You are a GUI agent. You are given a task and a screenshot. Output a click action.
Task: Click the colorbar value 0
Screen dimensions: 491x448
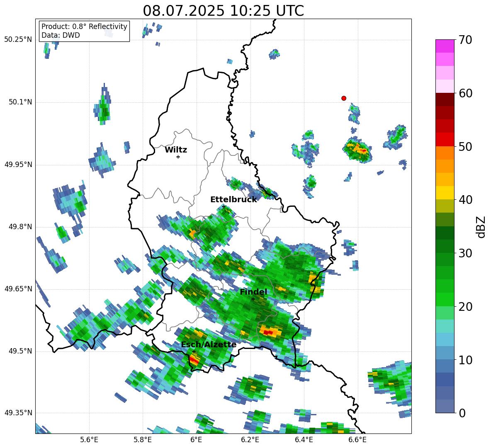pyautogui.click(x=462, y=413)
